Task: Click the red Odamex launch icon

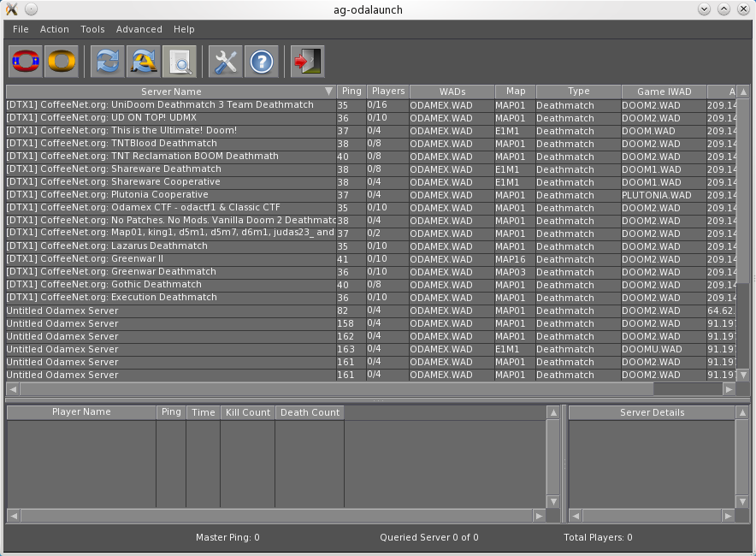Action: (26, 62)
